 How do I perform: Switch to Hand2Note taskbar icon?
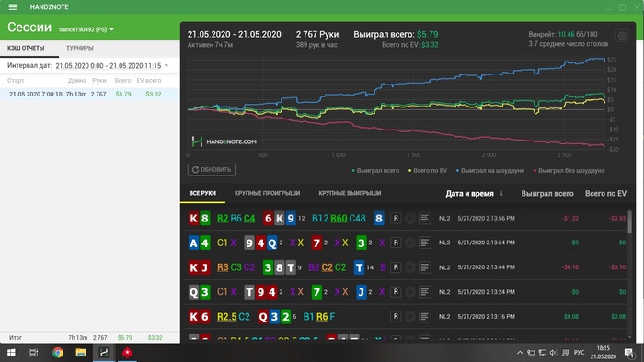tap(104, 353)
